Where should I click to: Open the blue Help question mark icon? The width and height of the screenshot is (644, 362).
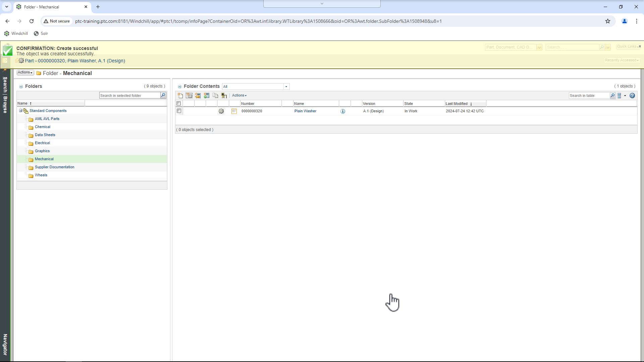[x=632, y=96]
